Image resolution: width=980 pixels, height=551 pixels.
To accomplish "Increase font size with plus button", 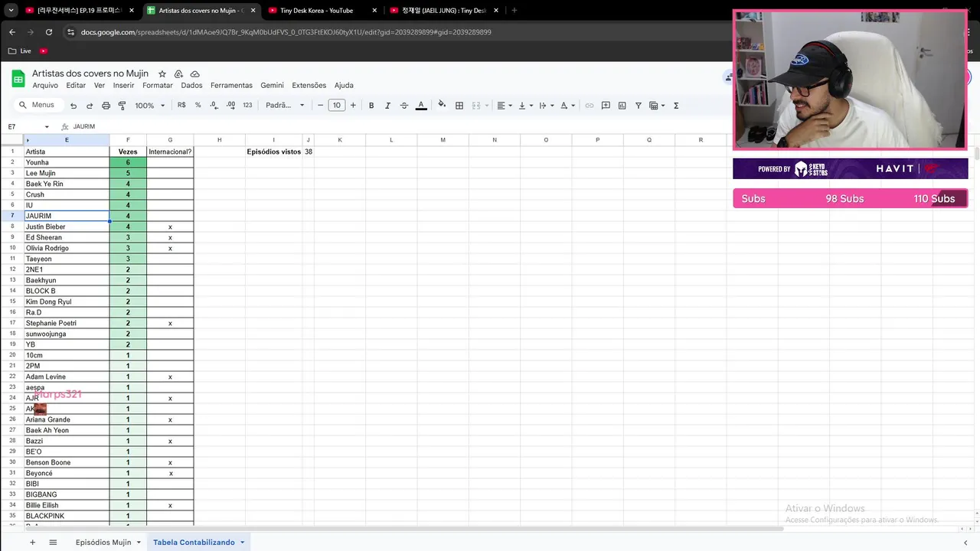I will (353, 106).
